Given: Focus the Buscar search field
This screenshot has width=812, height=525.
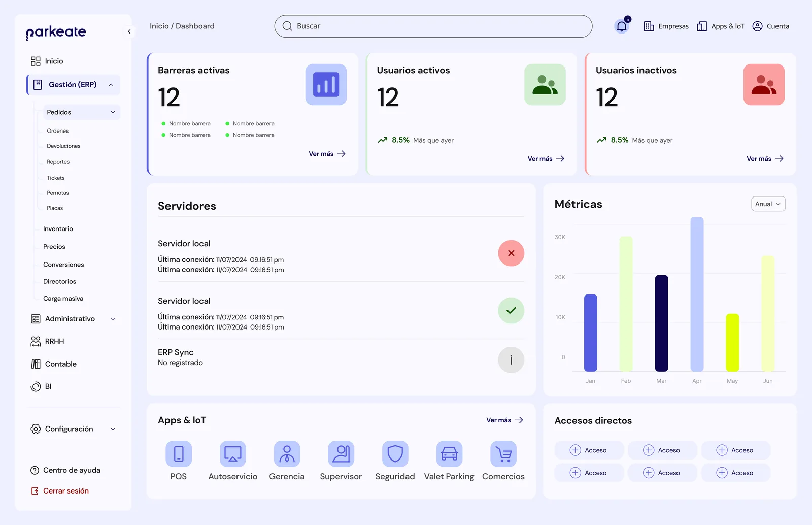Looking at the screenshot, I should coord(433,26).
